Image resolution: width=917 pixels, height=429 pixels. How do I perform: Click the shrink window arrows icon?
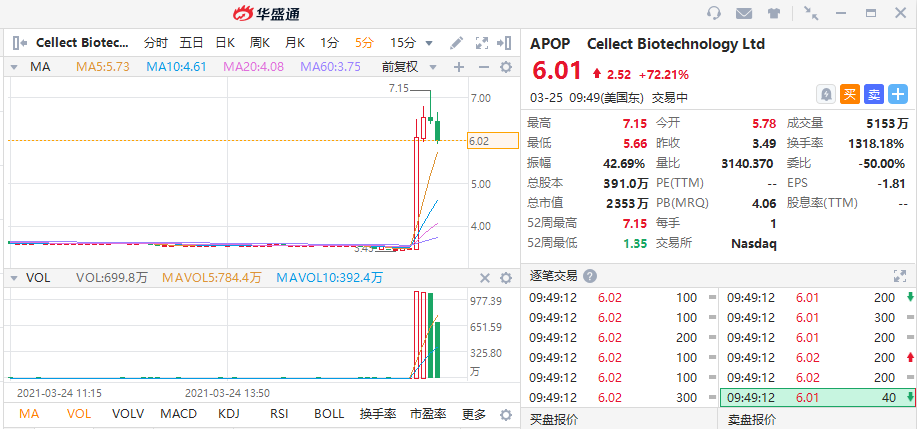[x=811, y=13]
